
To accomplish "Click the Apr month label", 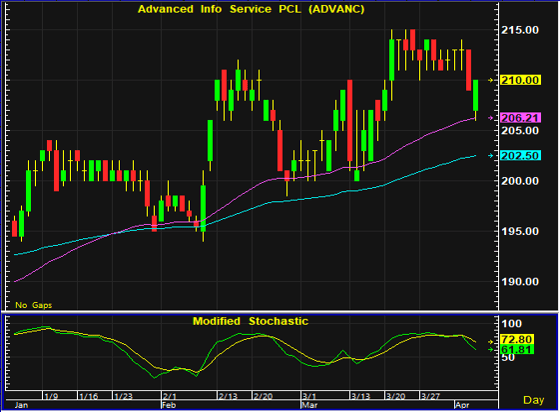I will pyautogui.click(x=462, y=405).
